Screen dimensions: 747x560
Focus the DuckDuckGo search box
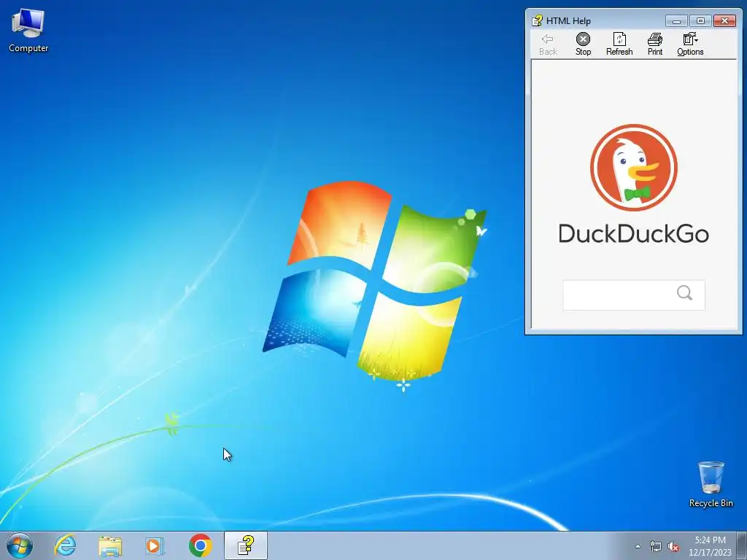pos(634,295)
